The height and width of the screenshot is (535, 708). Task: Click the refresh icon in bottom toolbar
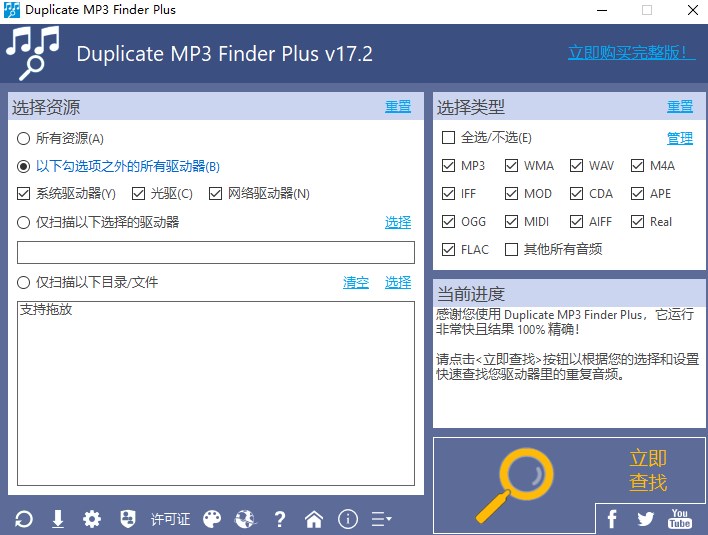pyautogui.click(x=23, y=519)
